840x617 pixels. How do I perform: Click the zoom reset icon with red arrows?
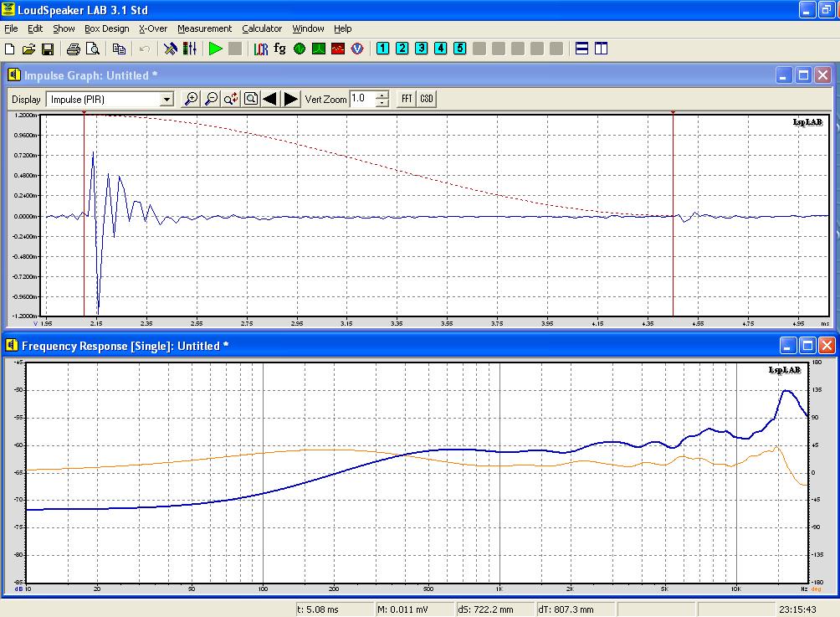pos(231,99)
